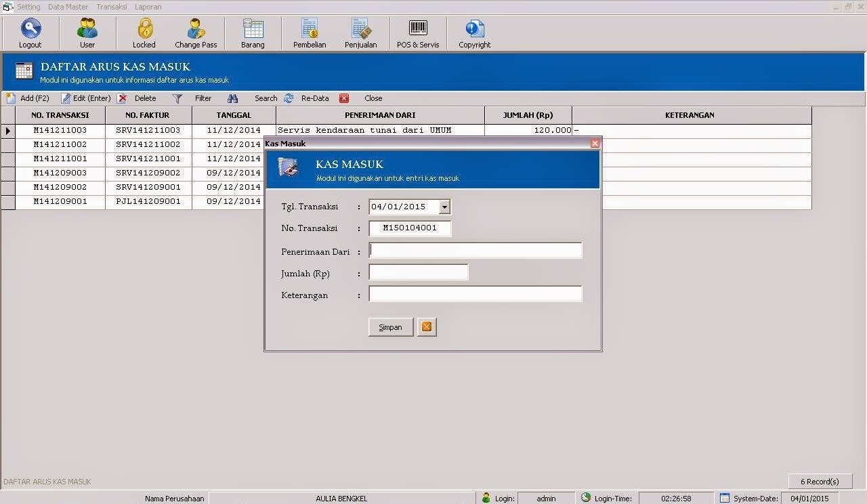
Task: Click the admin login status field
Action: [x=546, y=499]
